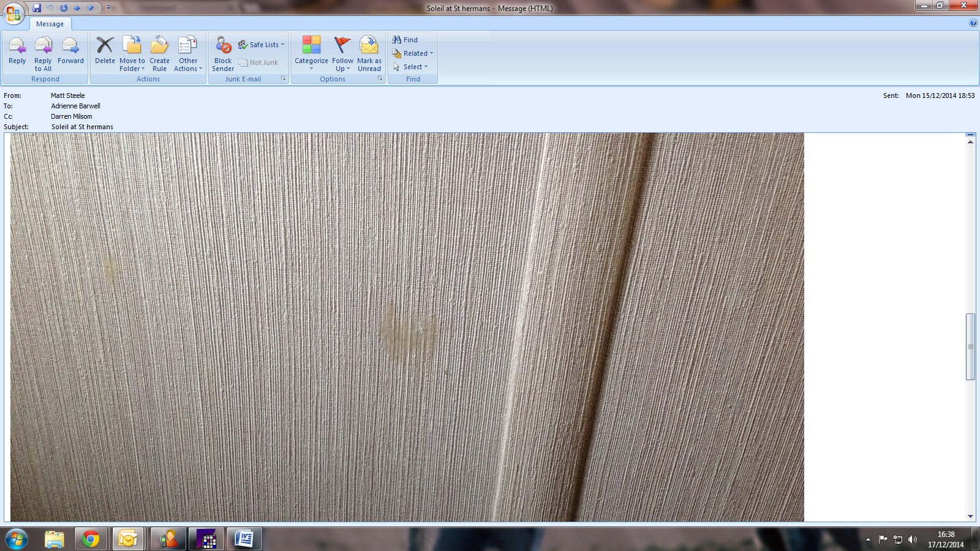The image size is (980, 551).
Task: Go to the next item arrow
Action: 91,8
